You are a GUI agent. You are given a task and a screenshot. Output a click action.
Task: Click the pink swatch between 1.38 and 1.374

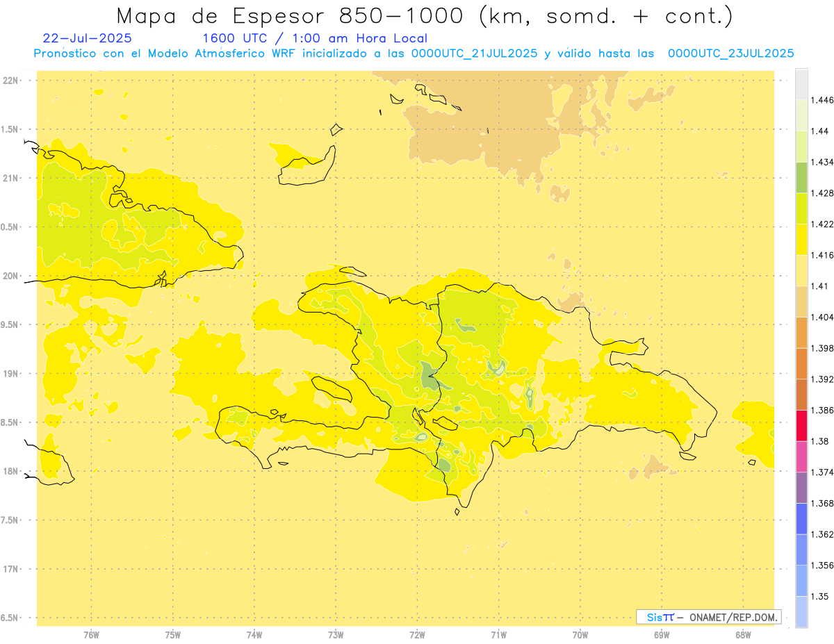[801, 456]
